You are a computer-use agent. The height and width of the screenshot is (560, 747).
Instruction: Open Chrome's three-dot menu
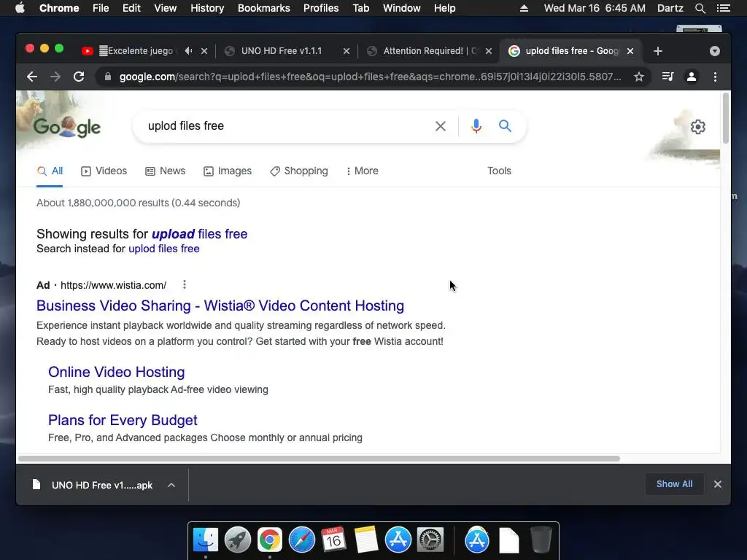pyautogui.click(x=715, y=77)
